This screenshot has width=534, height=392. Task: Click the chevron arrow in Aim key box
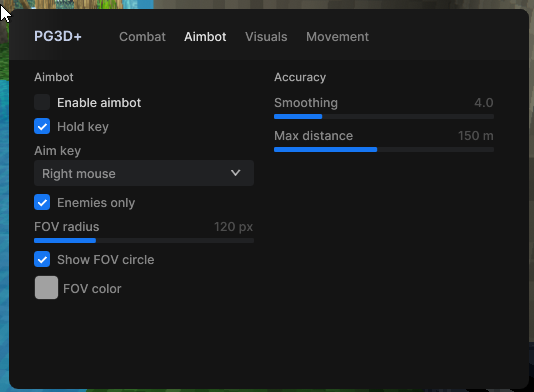[235, 173]
